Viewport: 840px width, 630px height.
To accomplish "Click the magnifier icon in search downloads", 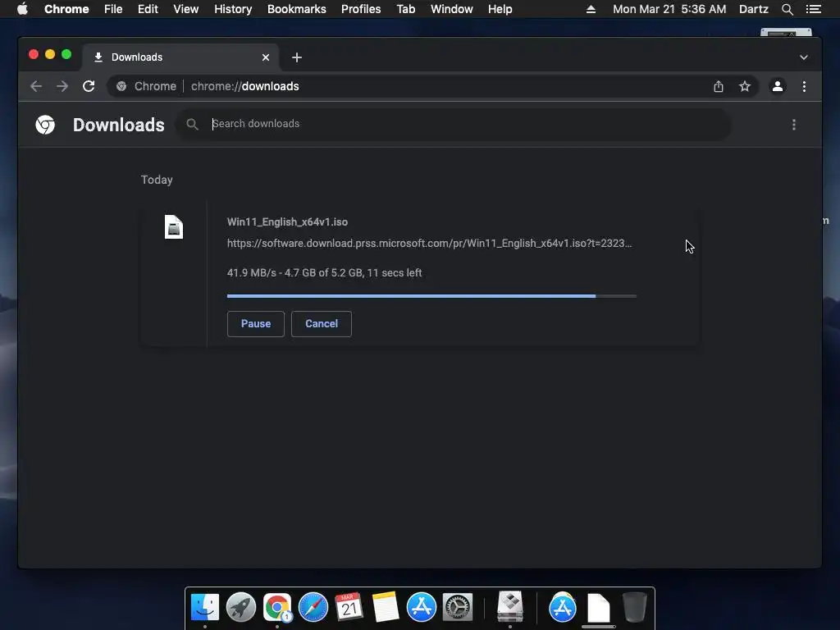I will pyautogui.click(x=192, y=125).
